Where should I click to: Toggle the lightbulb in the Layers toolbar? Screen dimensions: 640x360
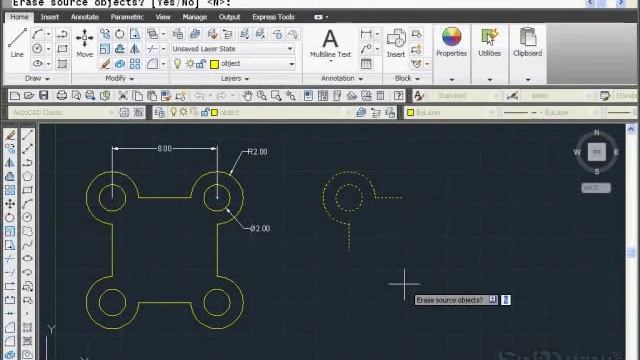[174, 112]
